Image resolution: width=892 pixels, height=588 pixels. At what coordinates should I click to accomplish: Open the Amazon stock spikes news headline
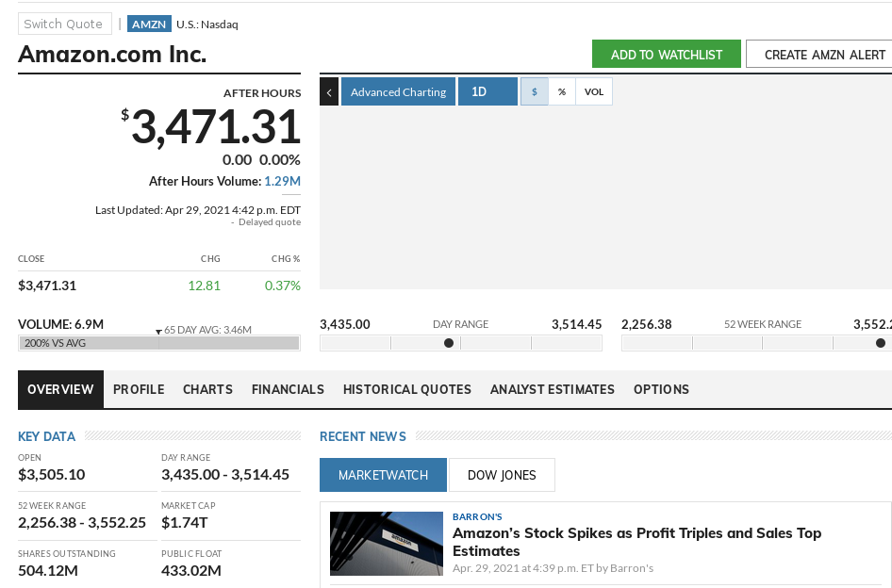tap(636, 542)
